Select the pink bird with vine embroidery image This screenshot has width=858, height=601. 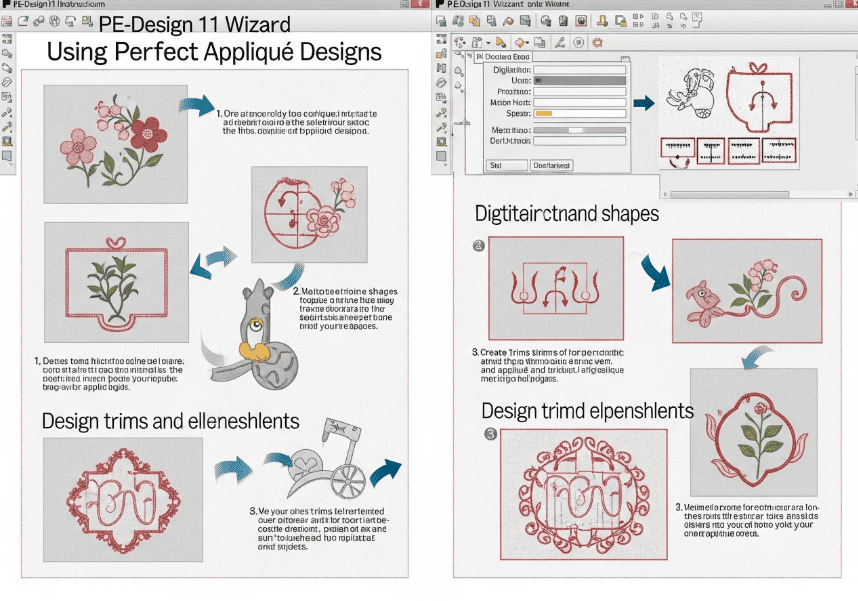(x=747, y=291)
